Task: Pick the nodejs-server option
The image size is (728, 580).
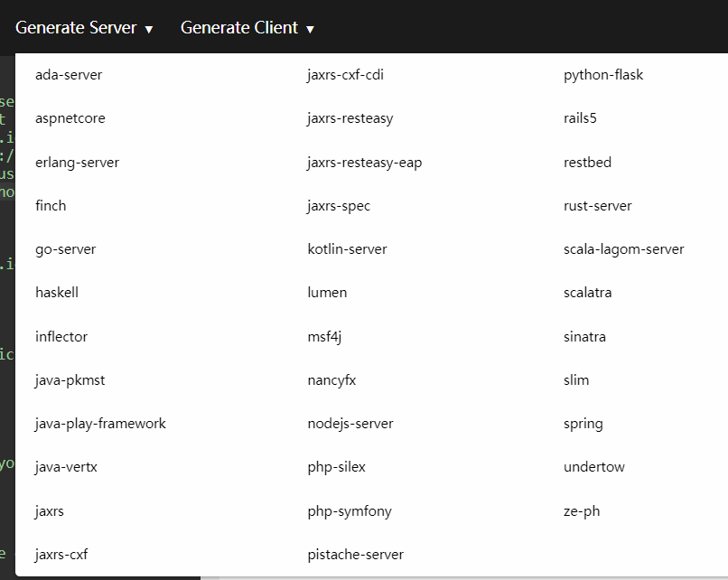Action: (350, 424)
